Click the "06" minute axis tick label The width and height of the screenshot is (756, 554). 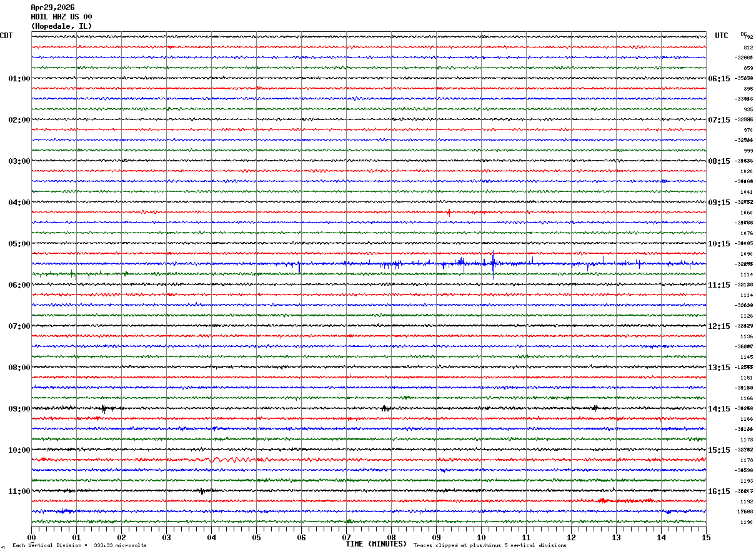click(x=301, y=537)
